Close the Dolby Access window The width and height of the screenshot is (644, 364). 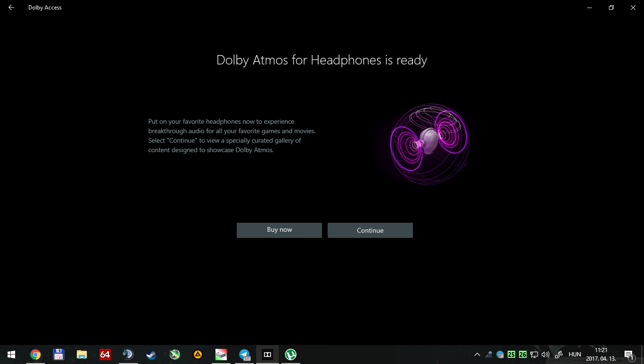(x=633, y=8)
